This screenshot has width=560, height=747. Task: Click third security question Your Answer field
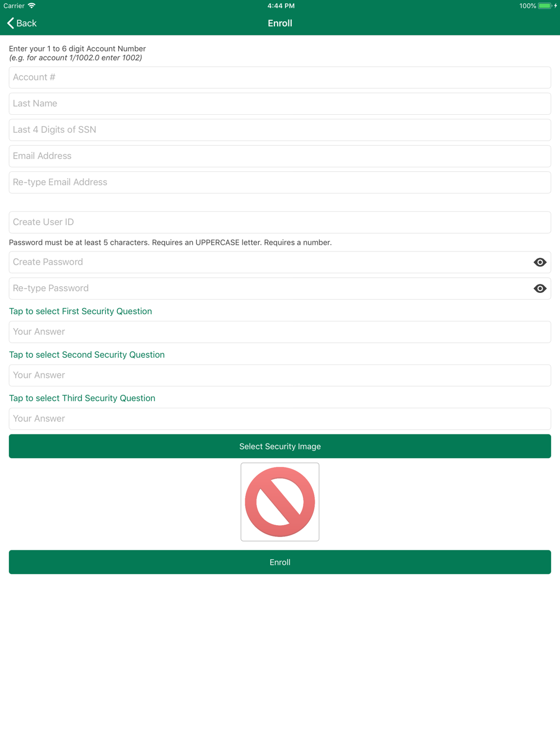click(x=280, y=419)
